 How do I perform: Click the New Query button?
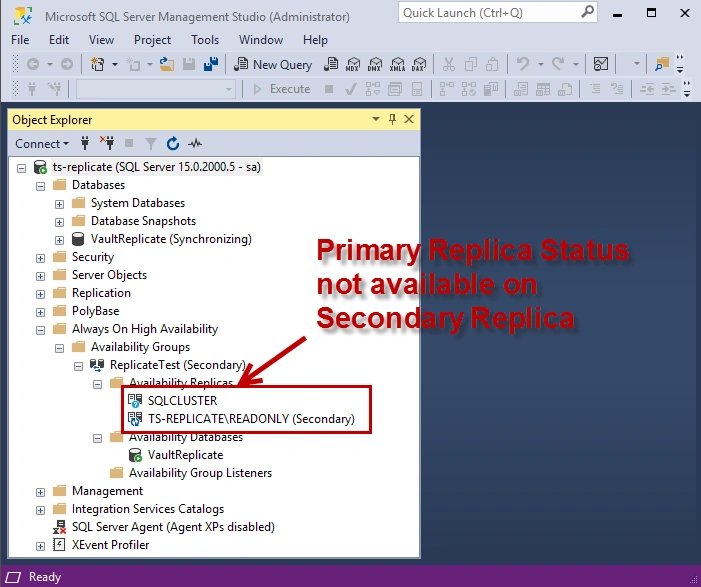(273, 64)
